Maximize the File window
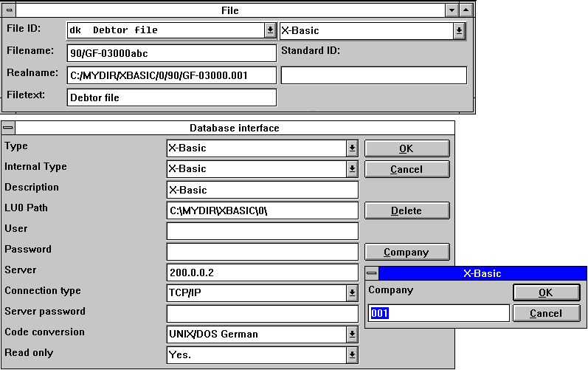 tap(466, 10)
